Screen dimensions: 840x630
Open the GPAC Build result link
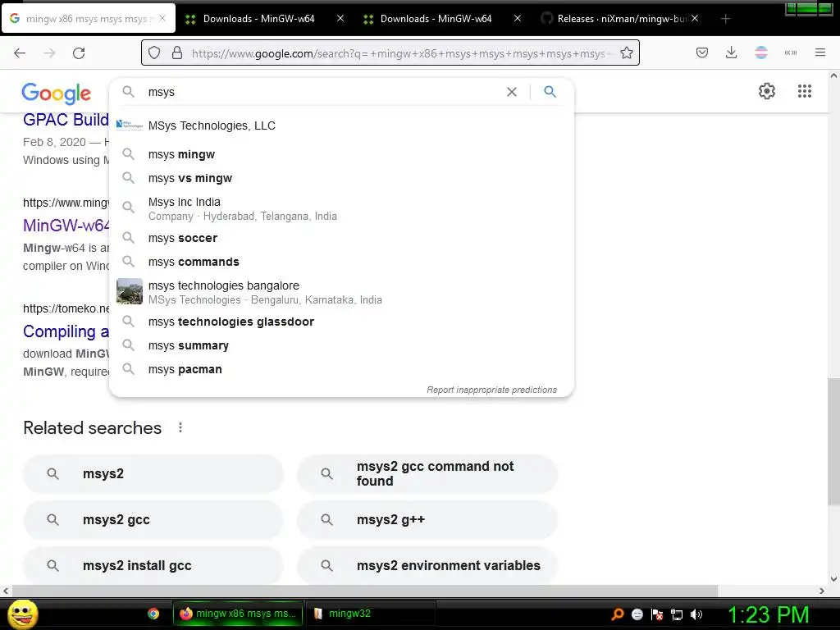click(66, 120)
